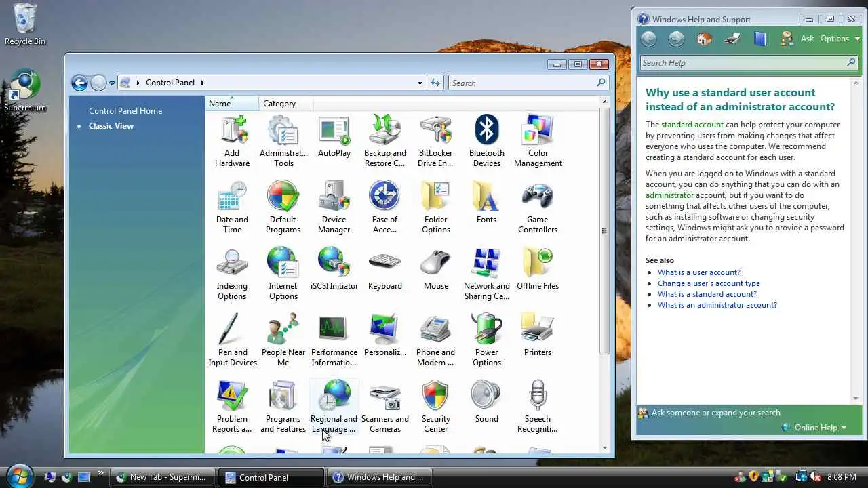Sort by Name column header
This screenshot has width=868, height=488.
point(232,104)
